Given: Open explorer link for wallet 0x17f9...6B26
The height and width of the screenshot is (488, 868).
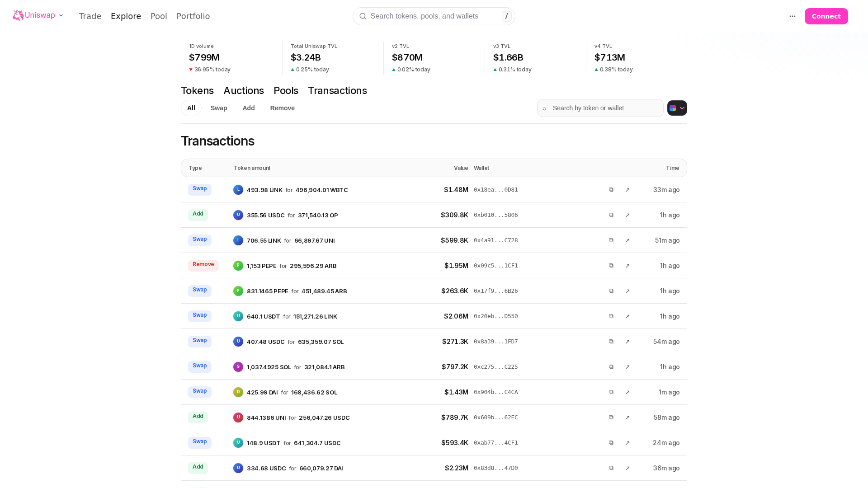Looking at the screenshot, I should point(627,291).
